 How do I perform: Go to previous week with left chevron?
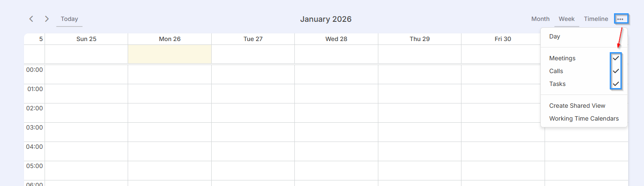click(x=31, y=19)
